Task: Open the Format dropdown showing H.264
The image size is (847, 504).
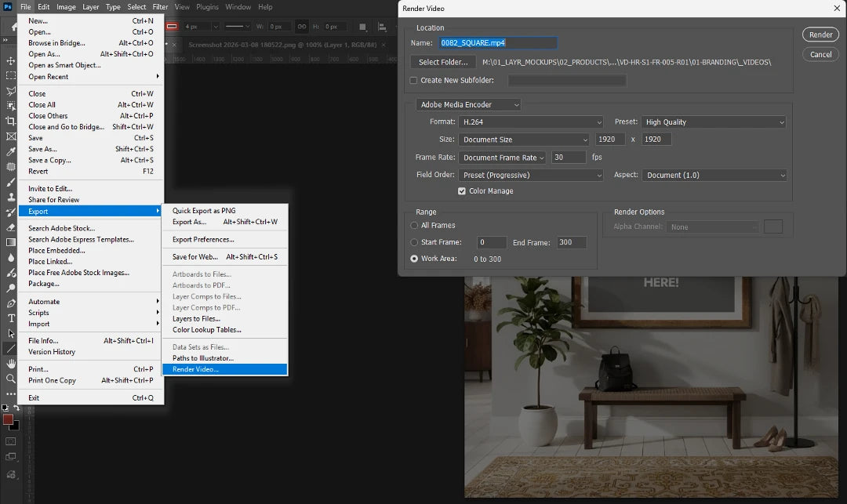Action: coord(532,122)
